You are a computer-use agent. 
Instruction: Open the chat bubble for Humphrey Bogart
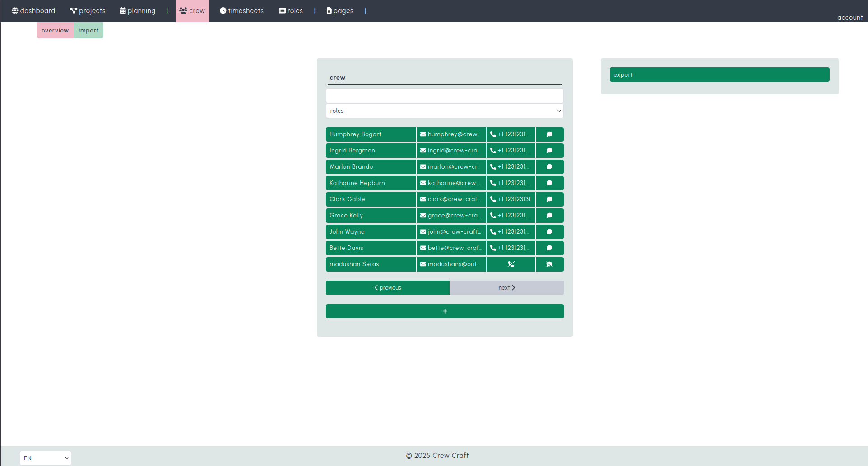point(549,134)
